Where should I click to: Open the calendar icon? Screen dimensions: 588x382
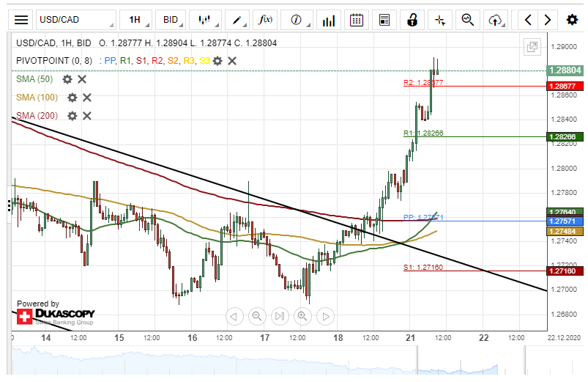pos(357,20)
